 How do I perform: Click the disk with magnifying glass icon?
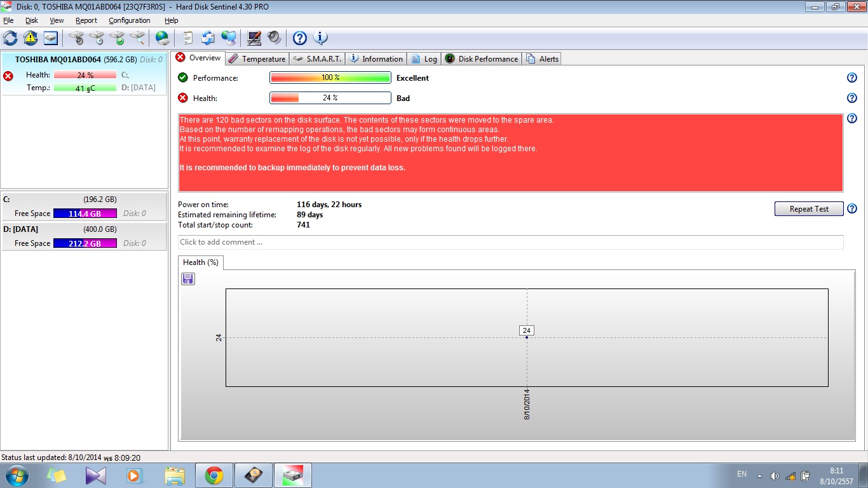(x=137, y=38)
